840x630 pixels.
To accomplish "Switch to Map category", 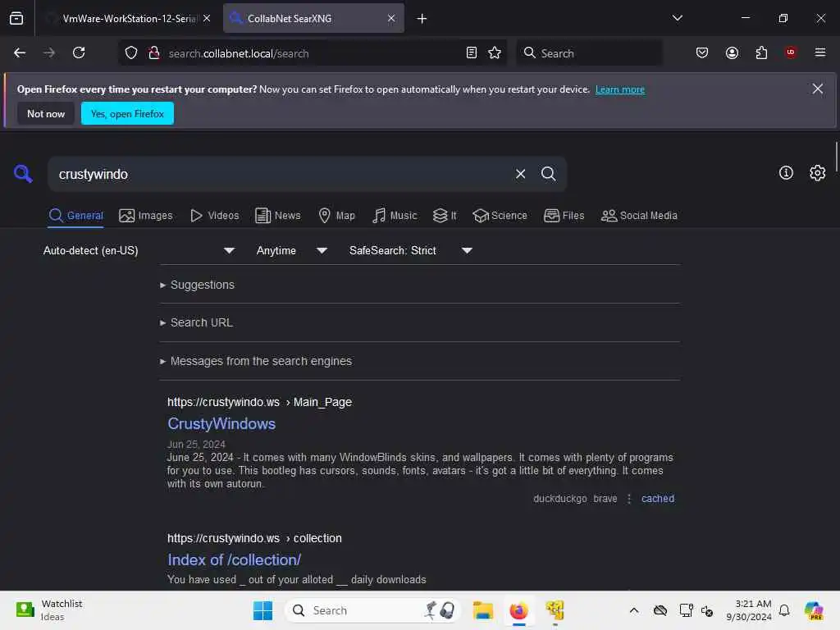I will coord(336,216).
